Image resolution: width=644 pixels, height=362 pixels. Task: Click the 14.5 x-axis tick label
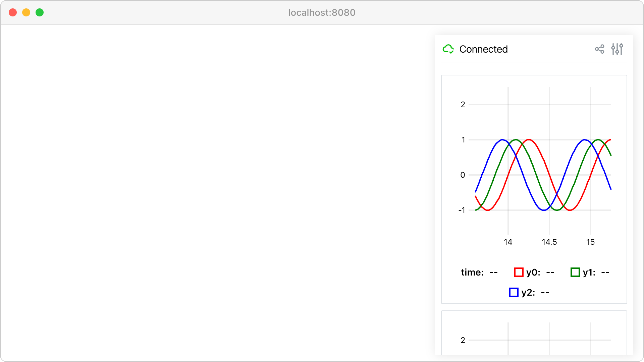549,242
